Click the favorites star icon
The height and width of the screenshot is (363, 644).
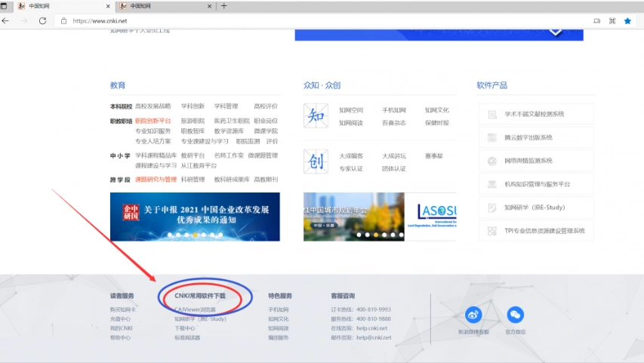tap(627, 21)
